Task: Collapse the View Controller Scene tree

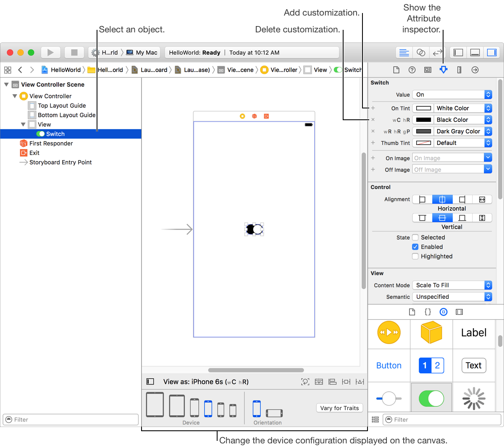Action: [6, 84]
